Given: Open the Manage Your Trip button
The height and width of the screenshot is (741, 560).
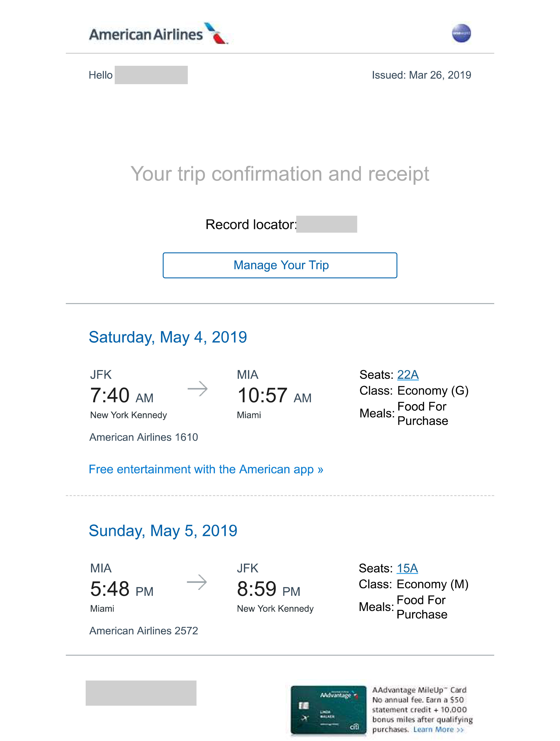Looking at the screenshot, I should 280,265.
